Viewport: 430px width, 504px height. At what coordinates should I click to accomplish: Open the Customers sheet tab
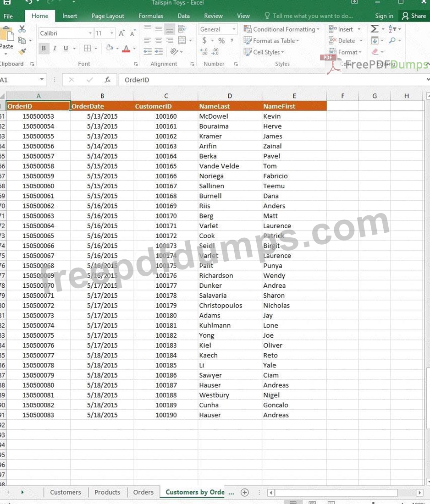point(66,492)
